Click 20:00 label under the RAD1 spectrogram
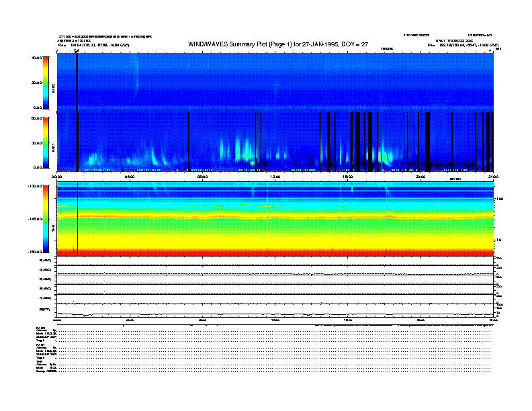532x411 pixels. pos(420,177)
